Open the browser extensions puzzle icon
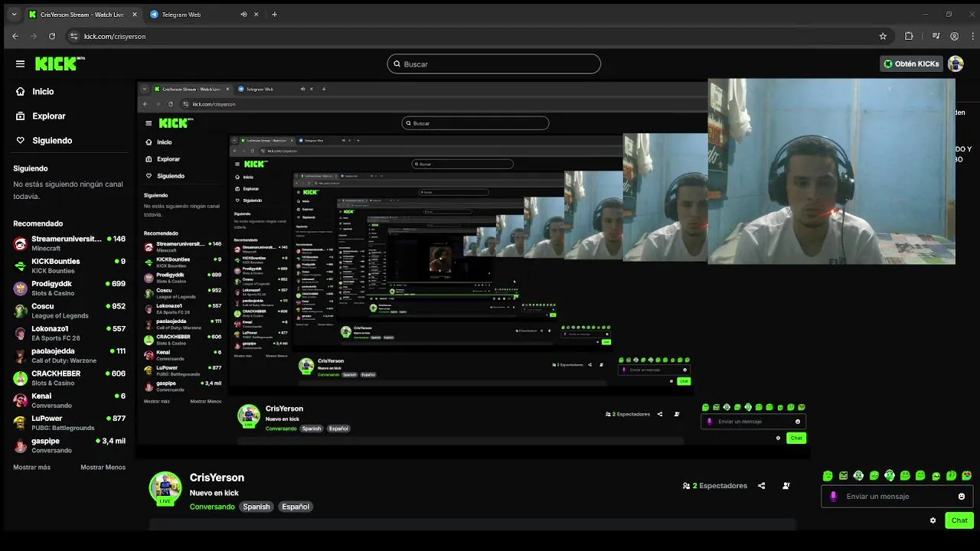This screenshot has height=551, width=980. [x=909, y=36]
